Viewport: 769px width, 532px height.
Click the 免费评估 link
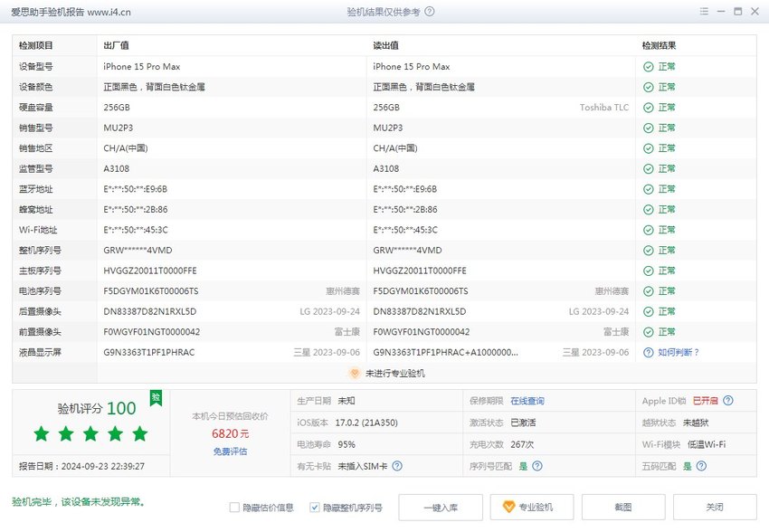[230, 451]
